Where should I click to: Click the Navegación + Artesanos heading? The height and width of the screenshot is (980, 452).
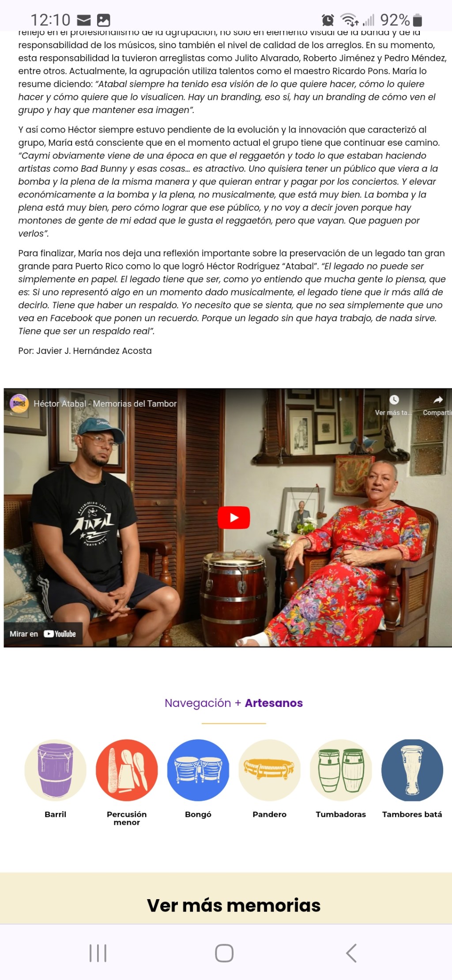(234, 703)
